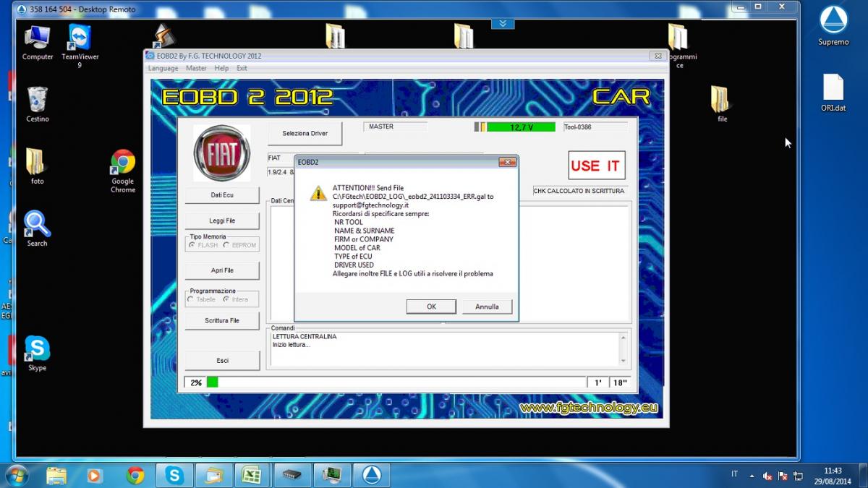The height and width of the screenshot is (488, 868).
Task: Open the Language menu
Action: 163,68
